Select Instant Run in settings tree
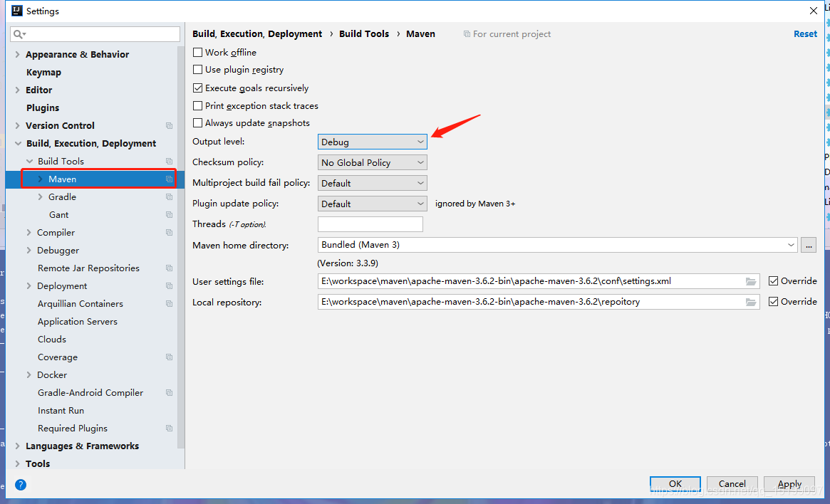 61,411
